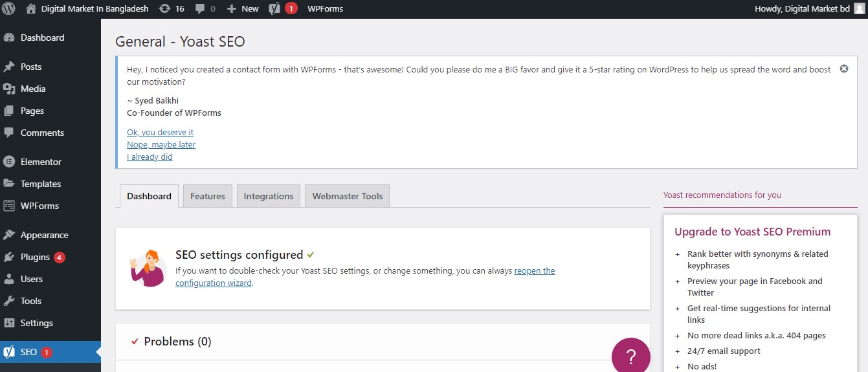Open Plugins from the sidebar
Viewport: 868px width, 372px height.
[x=35, y=257]
